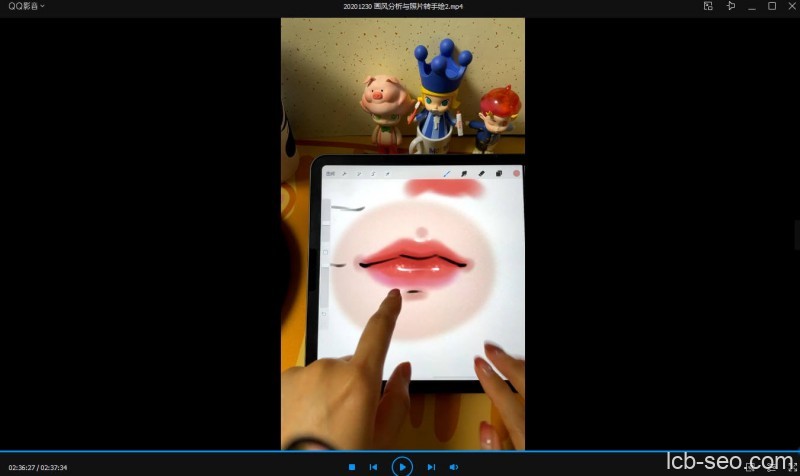800x476 pixels.
Task: Toggle mini player mode in title bar
Action: (x=708, y=6)
